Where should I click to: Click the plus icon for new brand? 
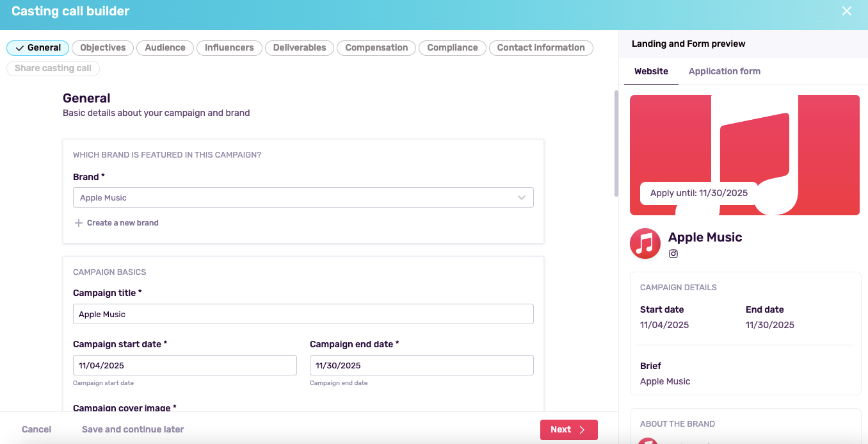[79, 223]
